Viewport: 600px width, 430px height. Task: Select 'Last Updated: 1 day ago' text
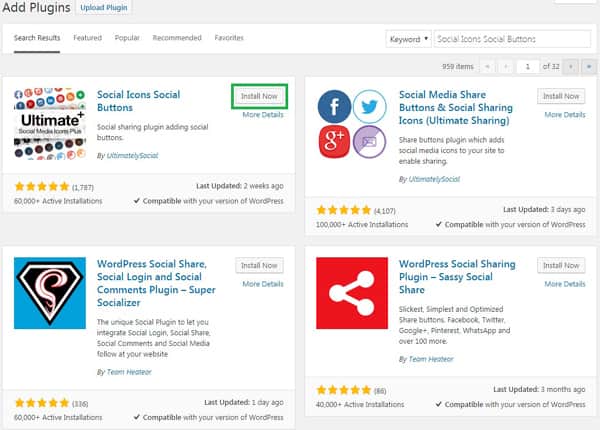(x=244, y=402)
